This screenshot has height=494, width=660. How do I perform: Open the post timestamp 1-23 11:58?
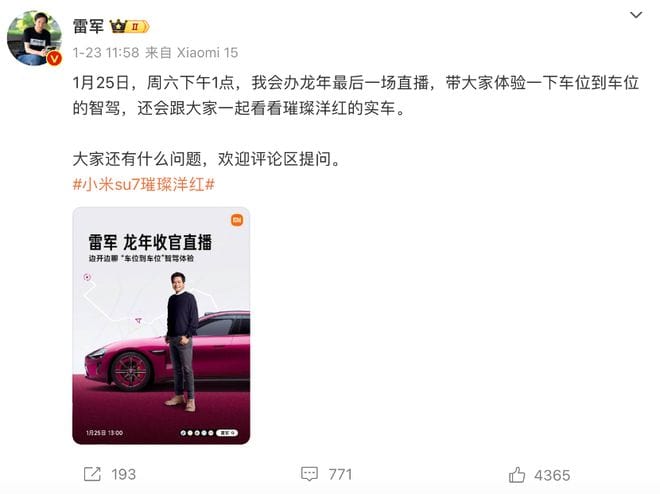tap(106, 53)
